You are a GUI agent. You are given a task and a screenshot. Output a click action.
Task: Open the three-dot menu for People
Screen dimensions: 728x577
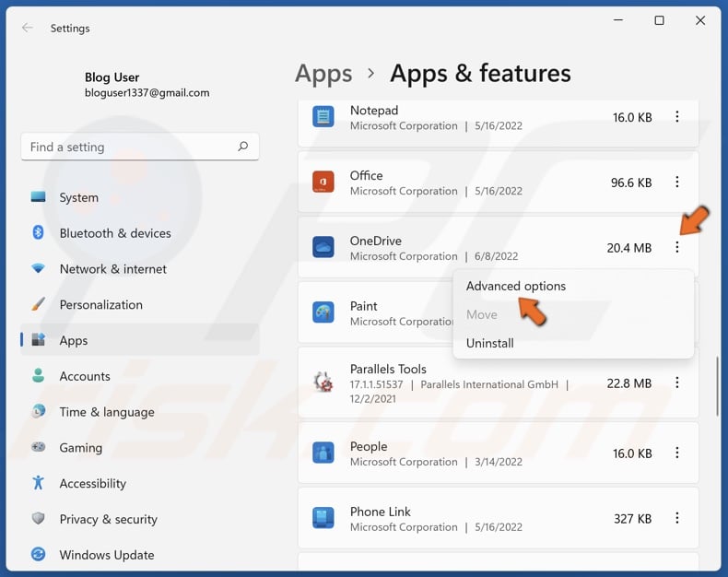677,453
